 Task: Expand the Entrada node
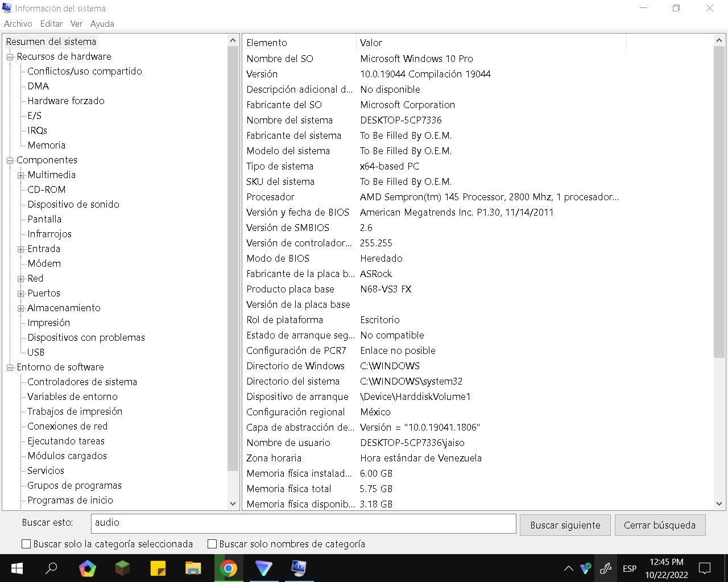pos(21,249)
